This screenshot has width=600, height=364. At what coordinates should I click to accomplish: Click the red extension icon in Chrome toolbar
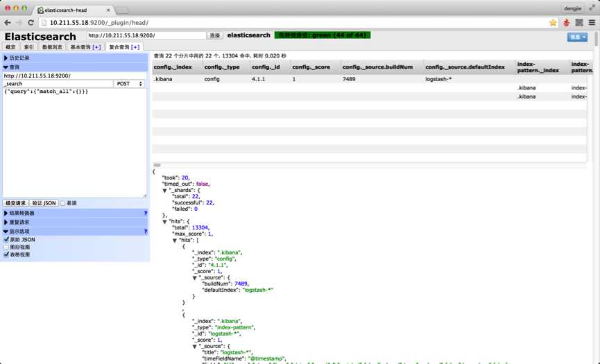point(566,23)
